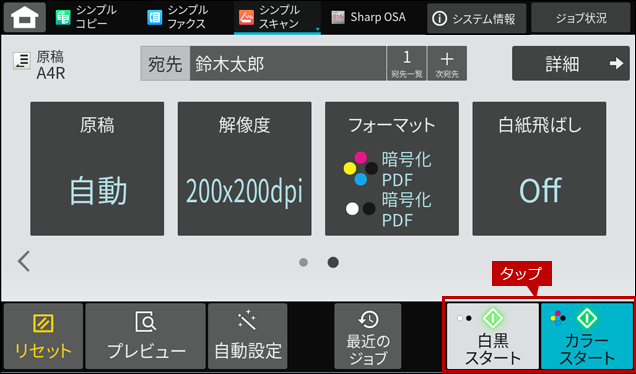Start scan with 白黒スタート
This screenshot has width=636, height=374.
tap(493, 336)
